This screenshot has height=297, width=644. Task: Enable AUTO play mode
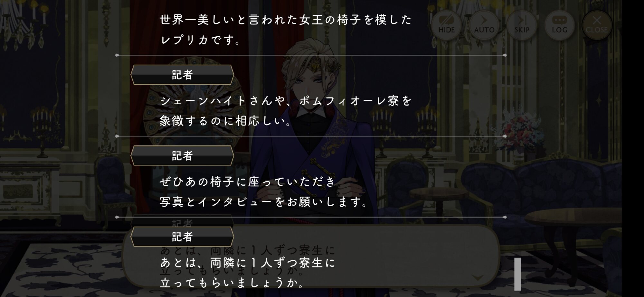coord(484,25)
